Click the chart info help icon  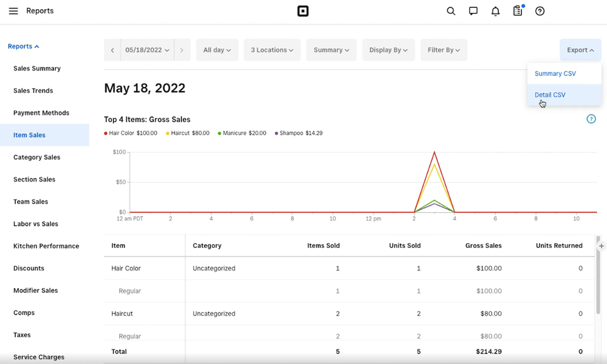coord(591,119)
